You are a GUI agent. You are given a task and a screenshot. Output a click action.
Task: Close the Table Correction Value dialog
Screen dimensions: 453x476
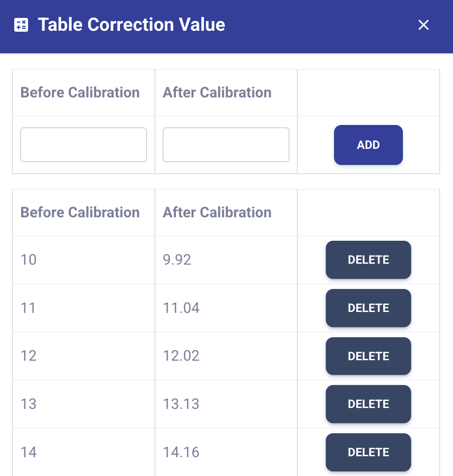point(423,25)
